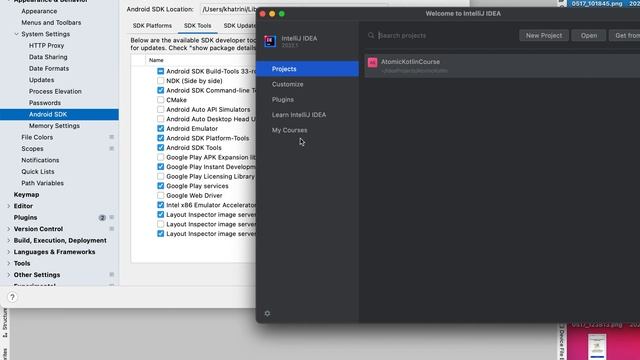Enable Android Auto API Simulators
640x360 pixels.
click(x=160, y=109)
